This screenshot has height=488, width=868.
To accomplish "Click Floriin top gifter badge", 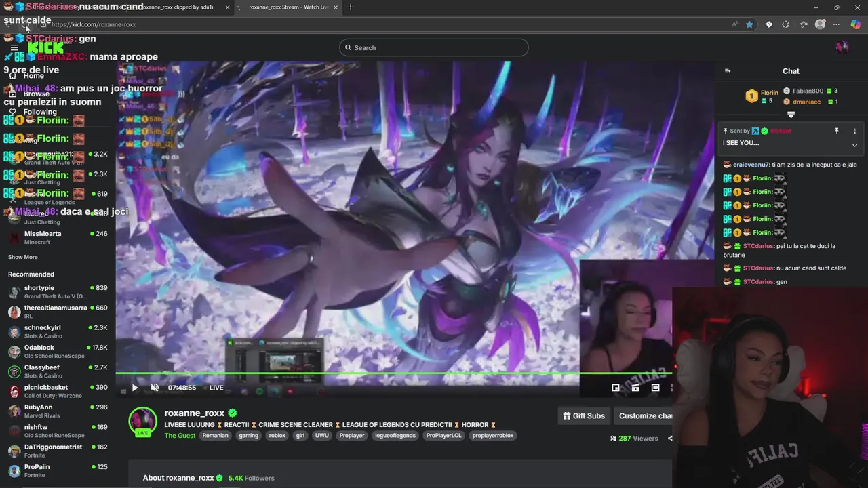I will [x=751, y=96].
